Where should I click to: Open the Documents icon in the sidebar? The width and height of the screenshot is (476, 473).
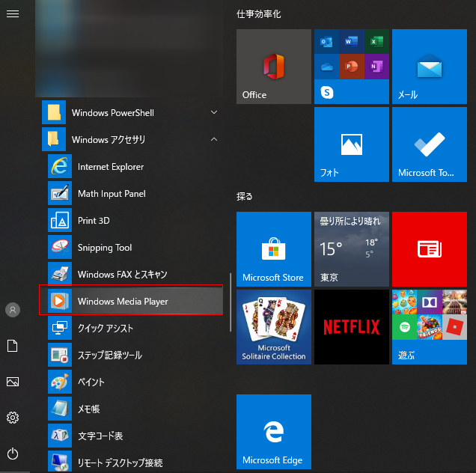pyautogui.click(x=13, y=346)
